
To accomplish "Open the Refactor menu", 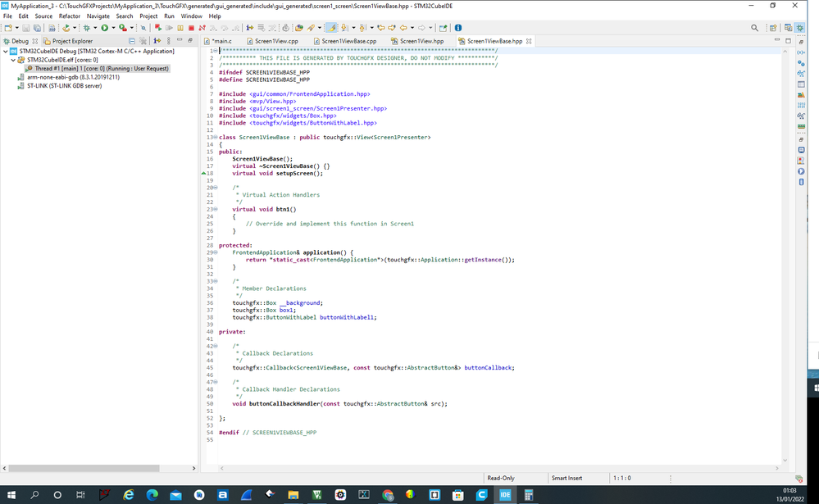I will click(x=70, y=16).
